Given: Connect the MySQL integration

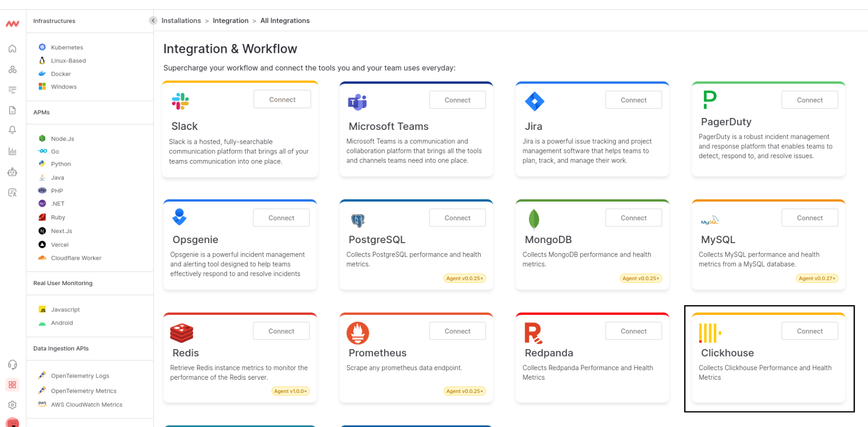Looking at the screenshot, I should pyautogui.click(x=810, y=218).
